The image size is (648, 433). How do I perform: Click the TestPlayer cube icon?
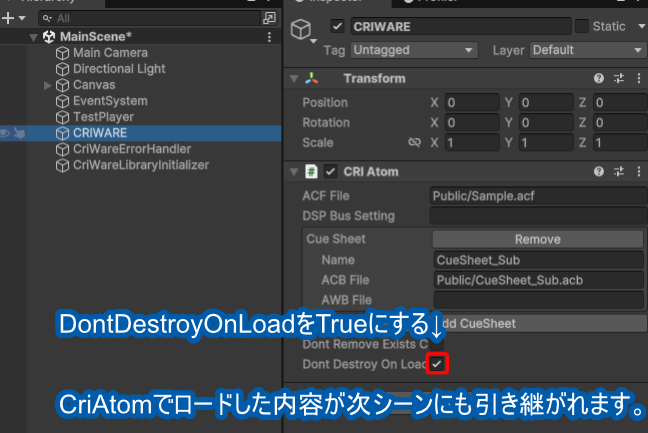[x=62, y=117]
